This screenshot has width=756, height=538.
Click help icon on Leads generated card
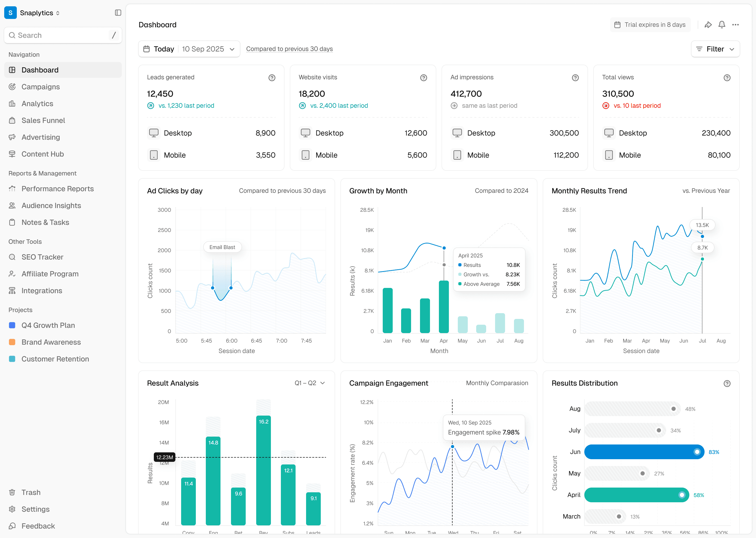click(272, 77)
